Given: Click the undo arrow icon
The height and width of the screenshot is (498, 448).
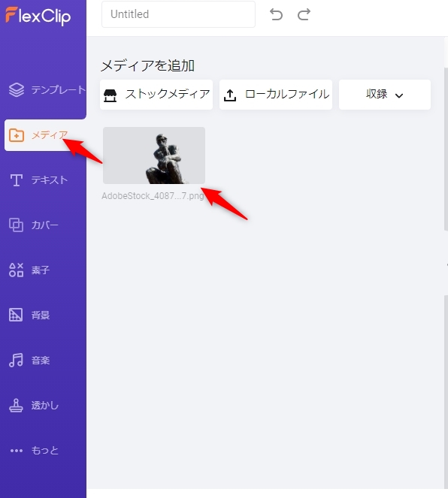Looking at the screenshot, I should pyautogui.click(x=276, y=14).
